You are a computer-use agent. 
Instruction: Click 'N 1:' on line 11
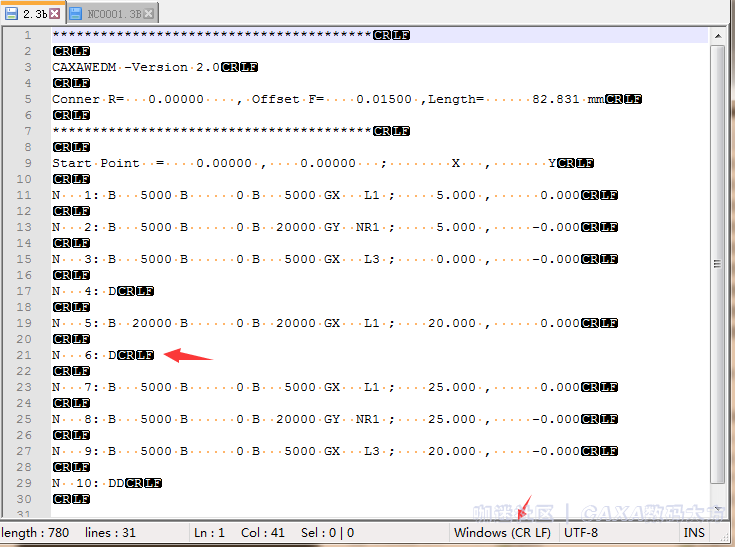click(x=75, y=195)
